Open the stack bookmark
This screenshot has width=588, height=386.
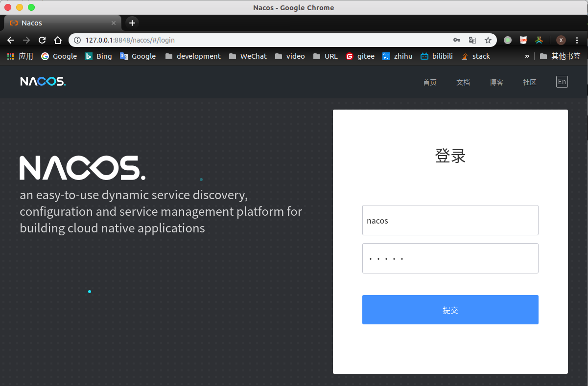(475, 56)
